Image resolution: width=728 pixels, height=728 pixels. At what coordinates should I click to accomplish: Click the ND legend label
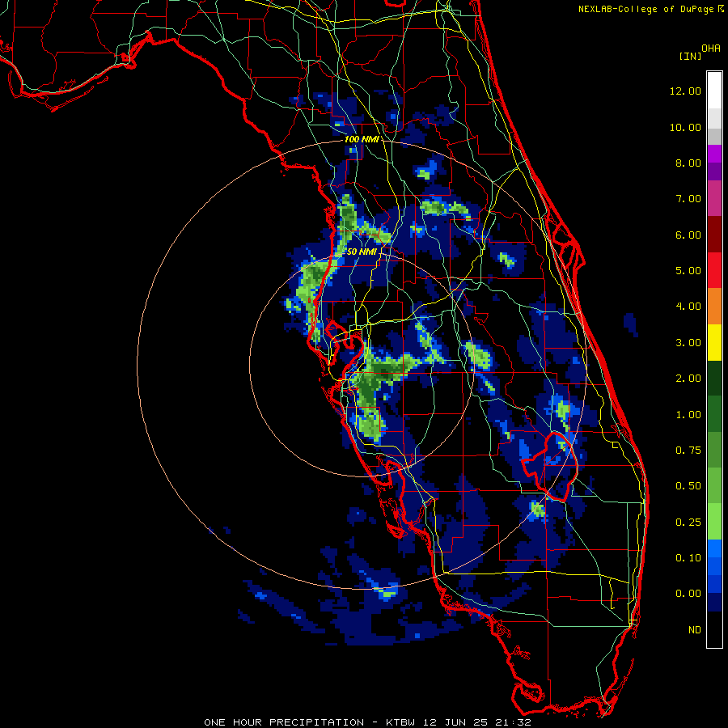coord(695,630)
